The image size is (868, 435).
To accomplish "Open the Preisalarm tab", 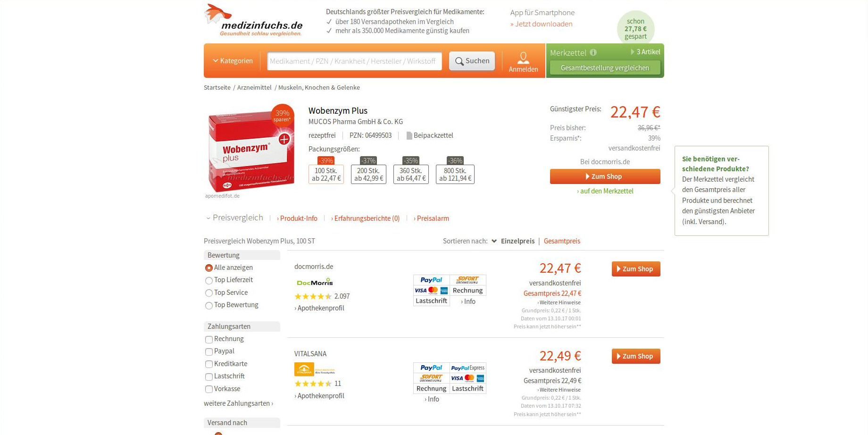I will tap(431, 218).
